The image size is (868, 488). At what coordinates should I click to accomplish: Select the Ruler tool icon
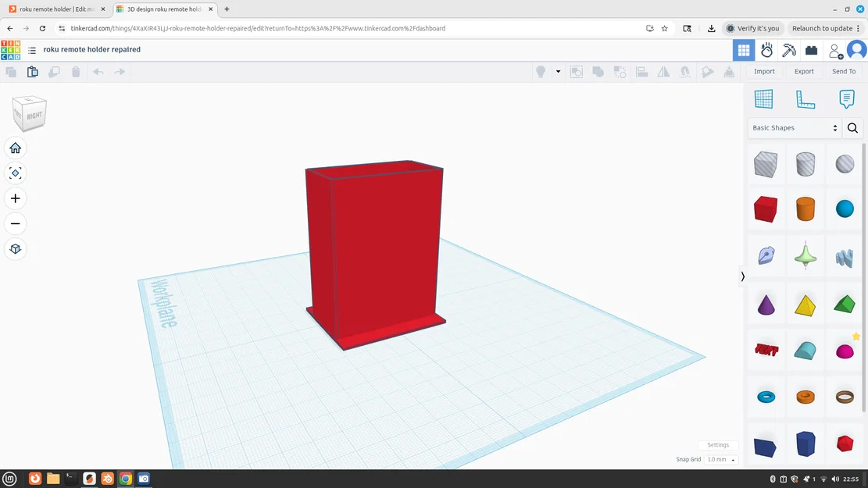[x=805, y=99]
